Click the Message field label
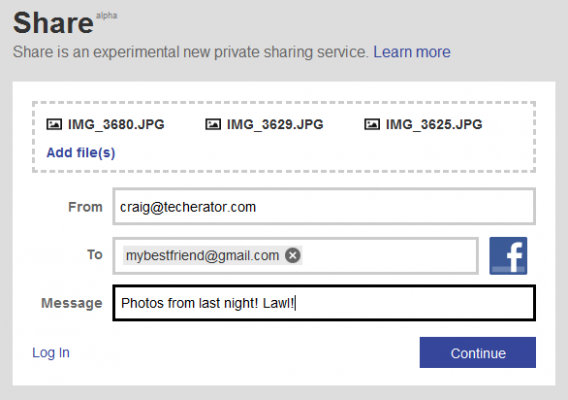Screen dimensions: 568x400 [x=72, y=303]
